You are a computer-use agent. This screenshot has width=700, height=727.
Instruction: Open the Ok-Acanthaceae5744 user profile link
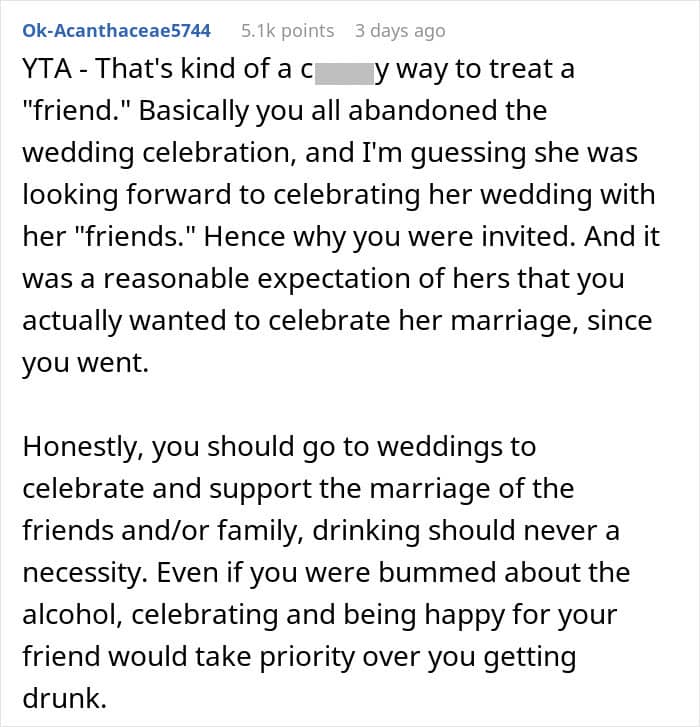point(116,31)
